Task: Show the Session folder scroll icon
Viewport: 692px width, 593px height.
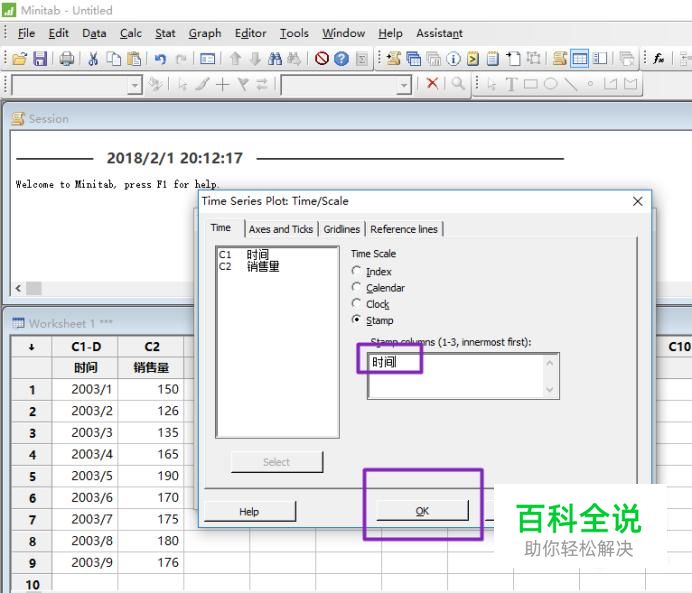Action: tap(393, 59)
